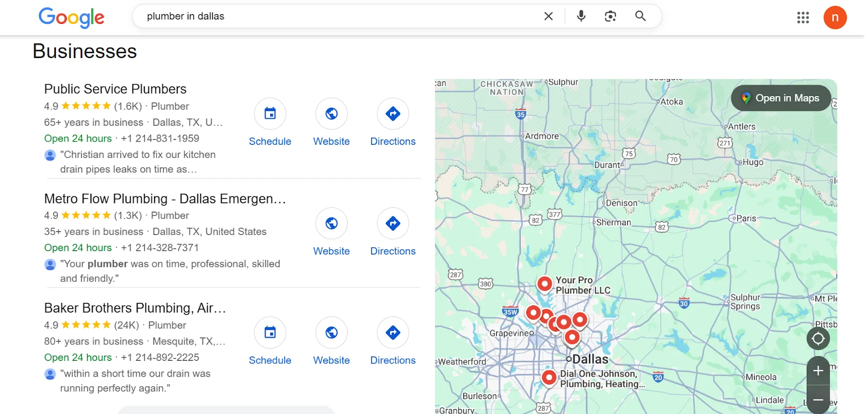868x414 pixels.
Task: Start voice search with the microphone icon
Action: coord(581,16)
